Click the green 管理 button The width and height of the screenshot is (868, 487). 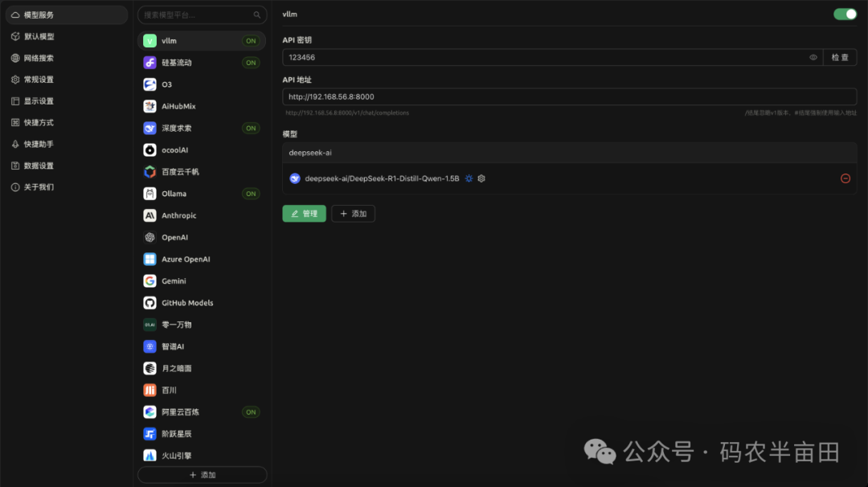(x=305, y=214)
